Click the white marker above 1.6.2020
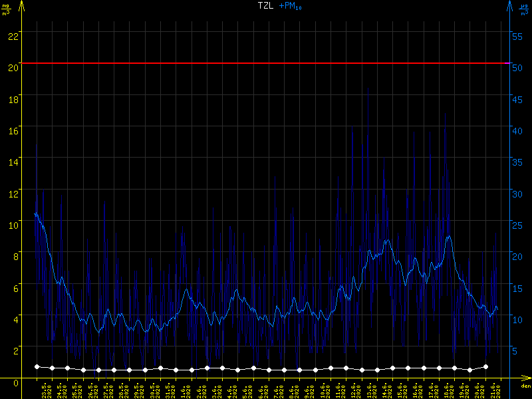The image size is (532, 399). tap(176, 370)
